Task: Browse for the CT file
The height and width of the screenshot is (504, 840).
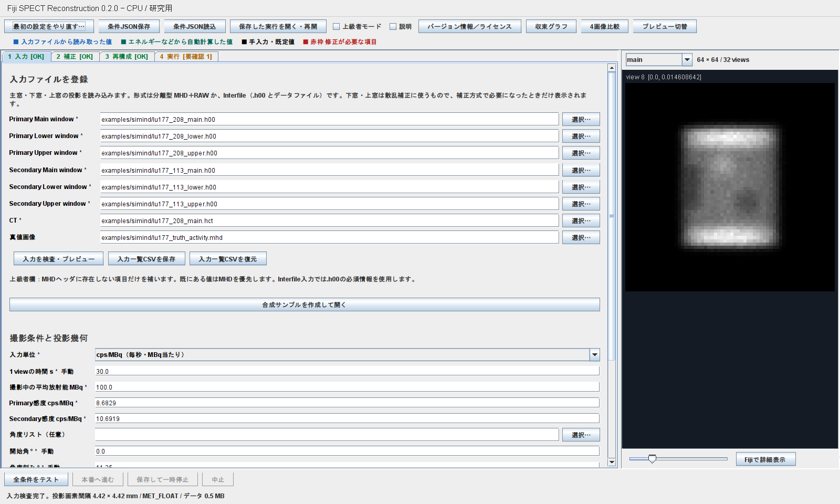Action: tap(581, 220)
